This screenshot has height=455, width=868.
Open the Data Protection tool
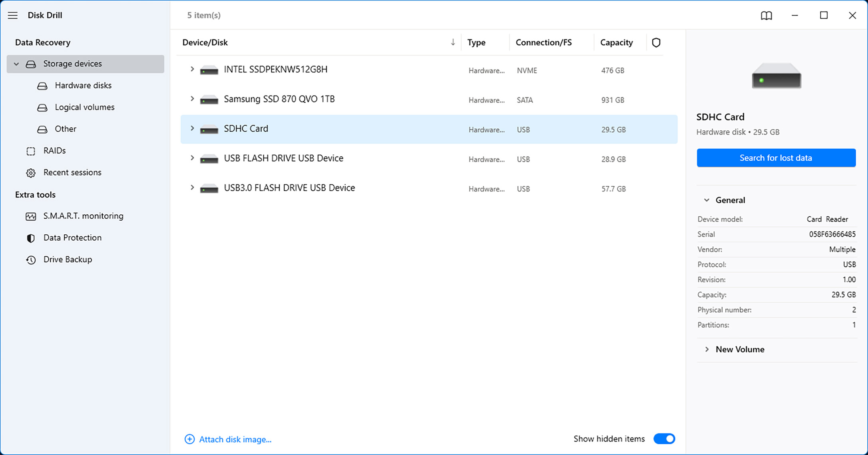pos(72,237)
